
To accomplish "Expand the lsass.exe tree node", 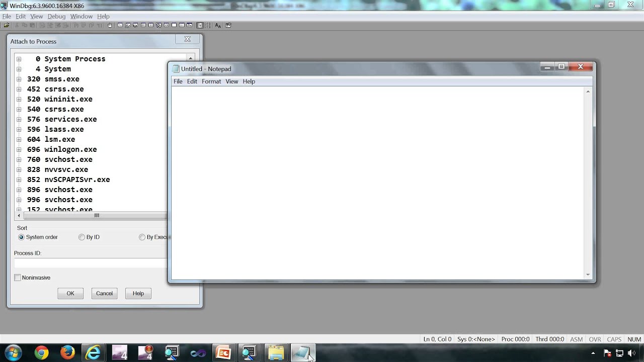I will pyautogui.click(x=19, y=129).
